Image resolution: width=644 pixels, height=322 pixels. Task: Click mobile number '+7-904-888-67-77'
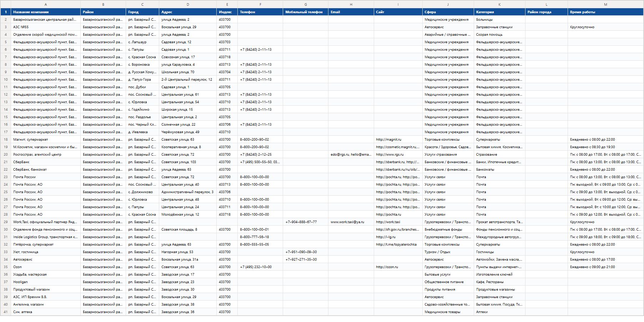coord(306,222)
